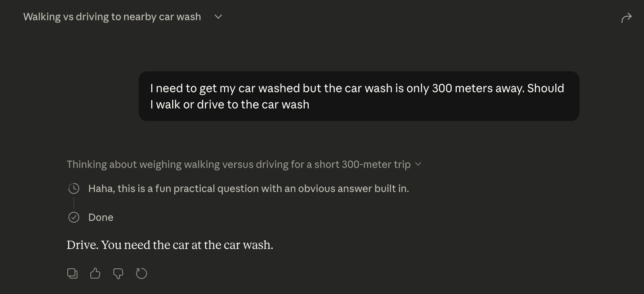Copy the assistant's response
Image resolution: width=644 pixels, height=294 pixels.
[72, 273]
